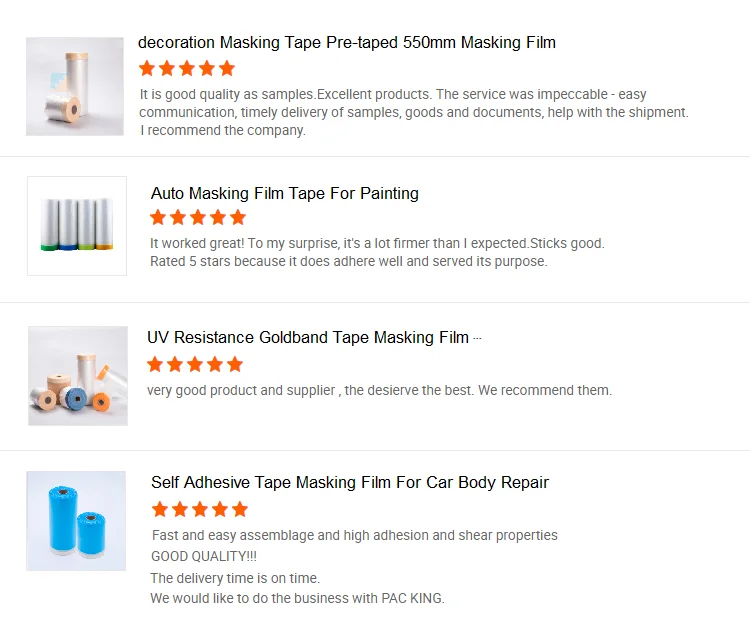Click the fifth star under Self Adhesive Tape
The height and width of the screenshot is (642, 750).
tap(240, 509)
